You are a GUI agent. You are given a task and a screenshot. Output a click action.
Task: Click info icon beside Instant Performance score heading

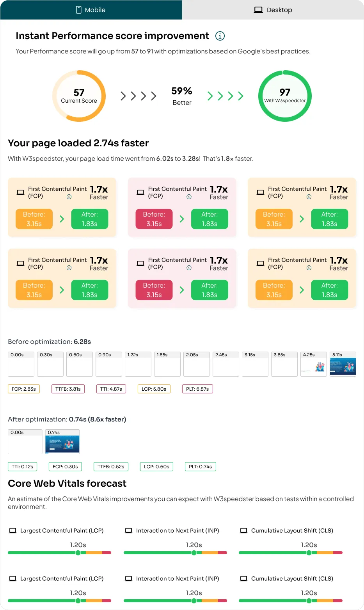[220, 36]
